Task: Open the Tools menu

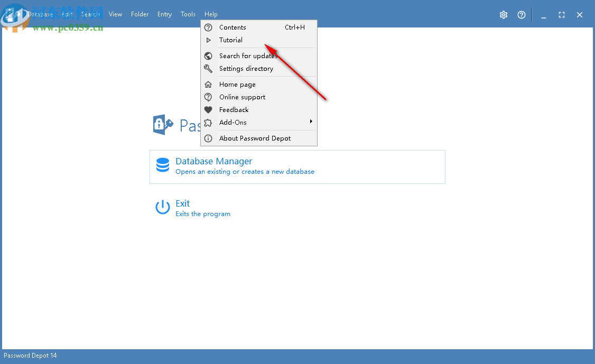Action: [188, 14]
